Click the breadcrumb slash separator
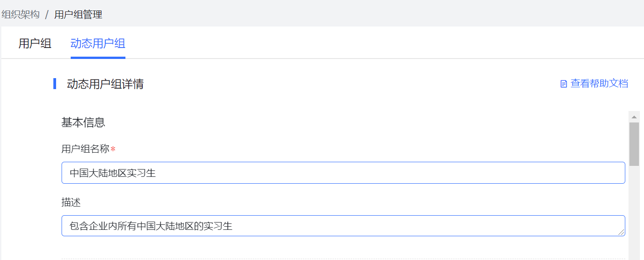The height and width of the screenshot is (260, 644). pyautogui.click(x=47, y=15)
